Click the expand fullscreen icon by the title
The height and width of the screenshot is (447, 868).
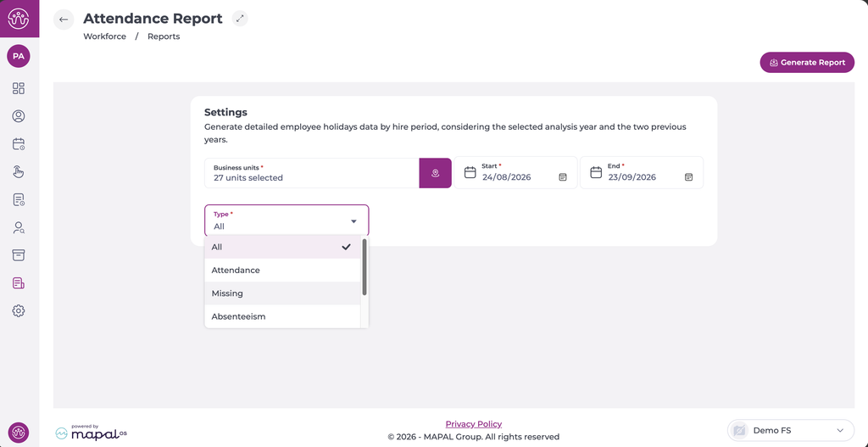tap(240, 19)
